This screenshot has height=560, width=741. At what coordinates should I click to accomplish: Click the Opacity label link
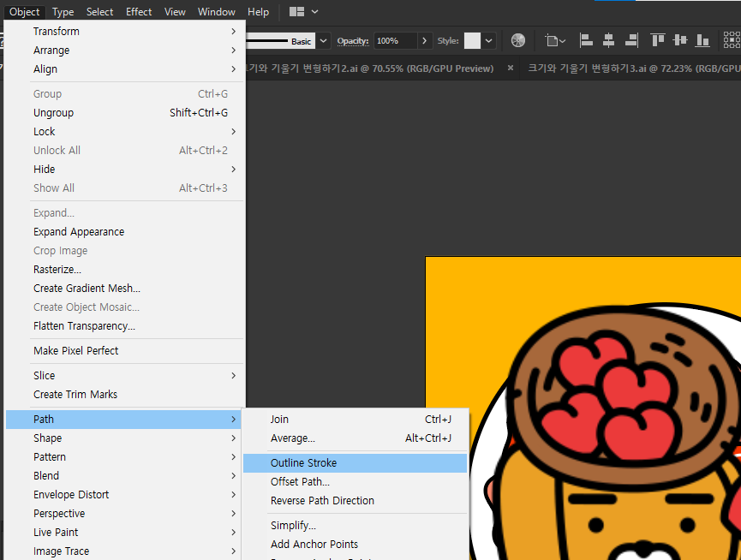coord(353,41)
